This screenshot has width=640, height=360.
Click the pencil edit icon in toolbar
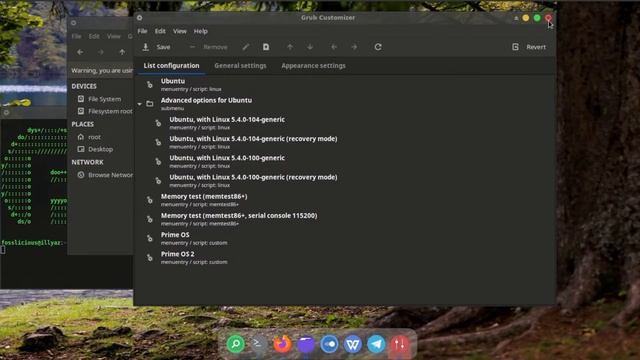coord(245,47)
